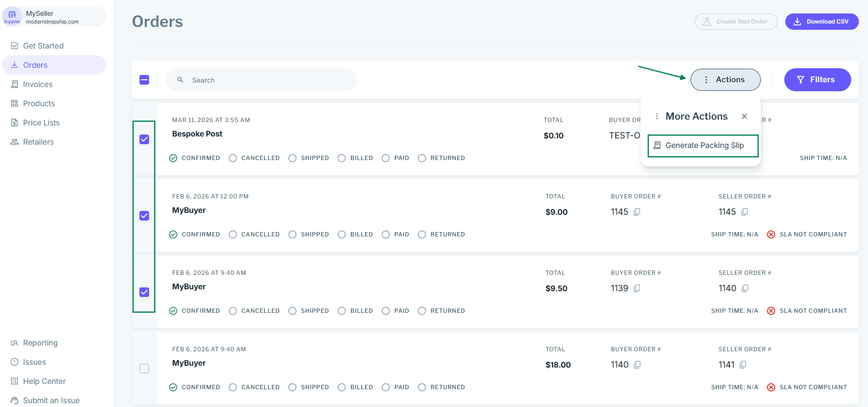Viewport: 868px width, 407px height.
Task: Select the $18.00 MyBuyer order checkbox
Action: pos(144,369)
